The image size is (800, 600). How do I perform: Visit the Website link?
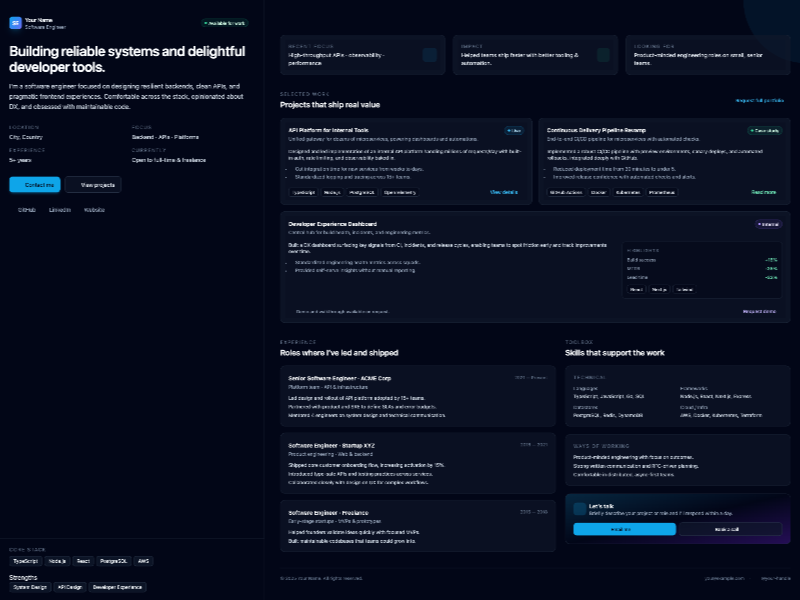click(x=94, y=210)
